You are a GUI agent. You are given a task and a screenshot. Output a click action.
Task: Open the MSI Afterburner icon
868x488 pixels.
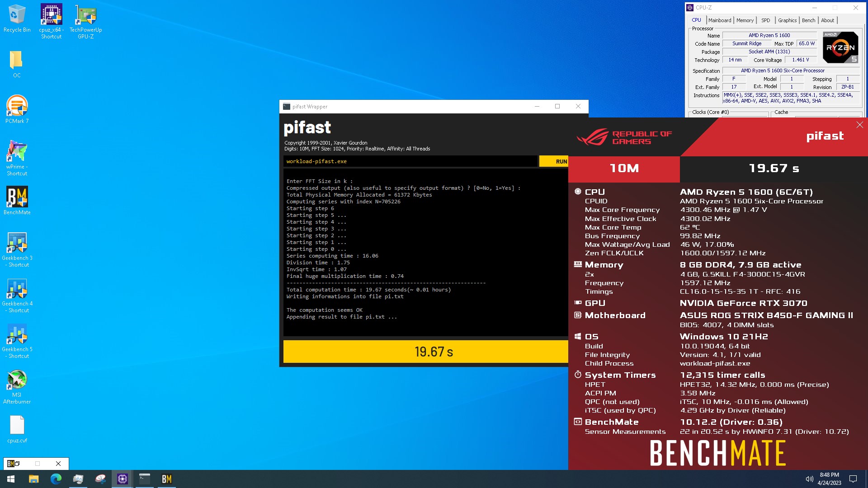point(17,387)
